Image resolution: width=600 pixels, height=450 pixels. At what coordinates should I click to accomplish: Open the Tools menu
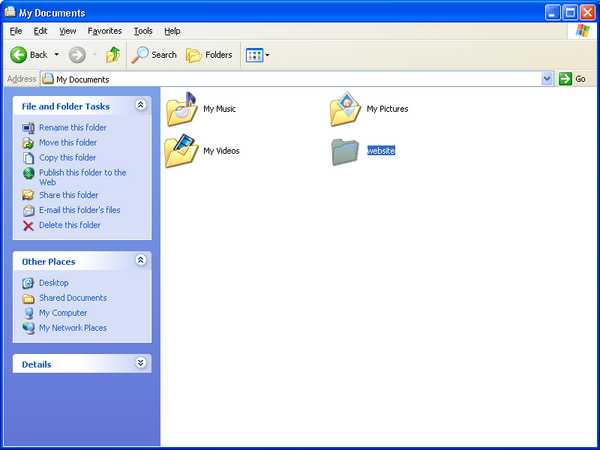[143, 31]
